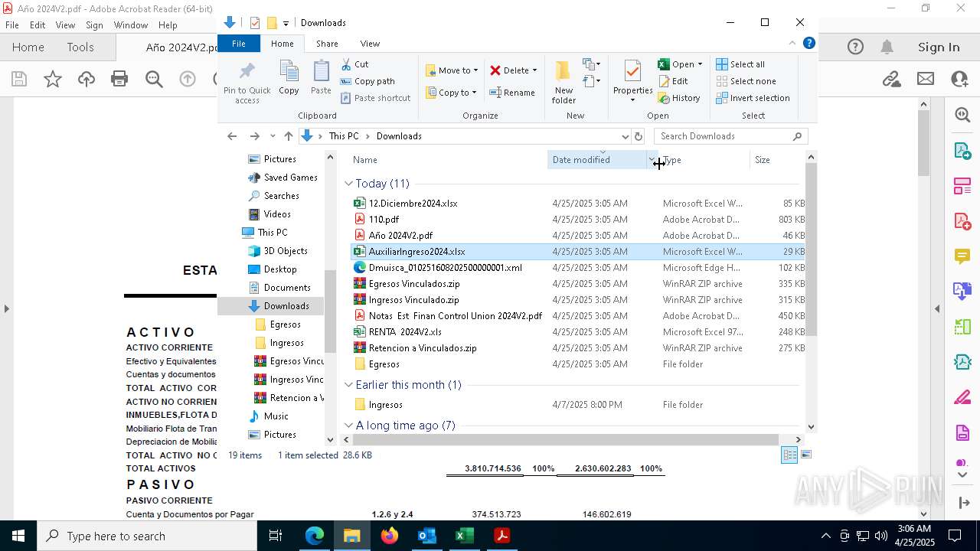Screen dimensions: 980x551
Task: Collapse the Today group
Action: coord(348,184)
